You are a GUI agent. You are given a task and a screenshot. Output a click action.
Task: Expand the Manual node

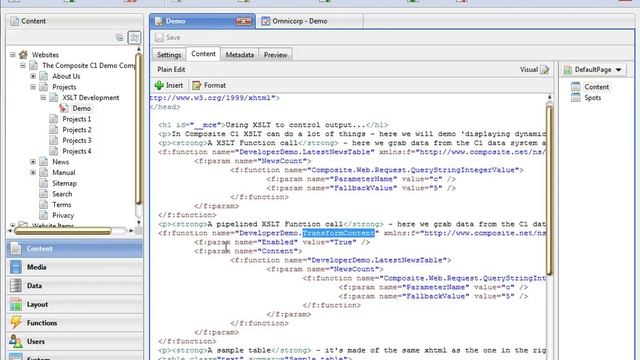coord(33,172)
